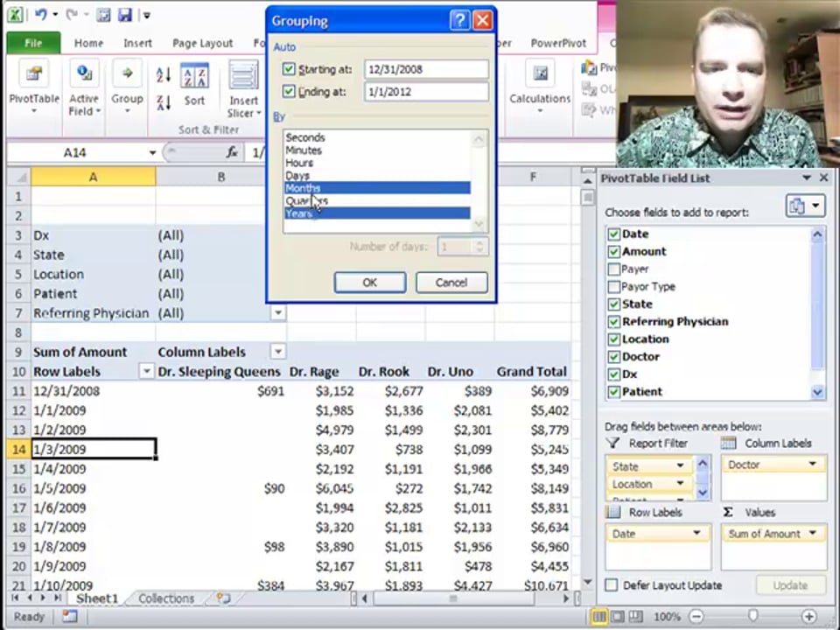Switch to Page Layout view in status bar

pyautogui.click(x=617, y=616)
